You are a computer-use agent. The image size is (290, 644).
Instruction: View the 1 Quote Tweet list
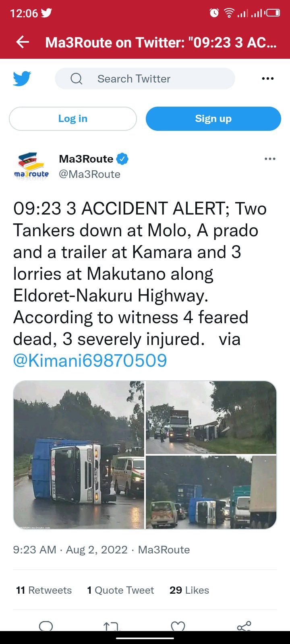(121, 590)
